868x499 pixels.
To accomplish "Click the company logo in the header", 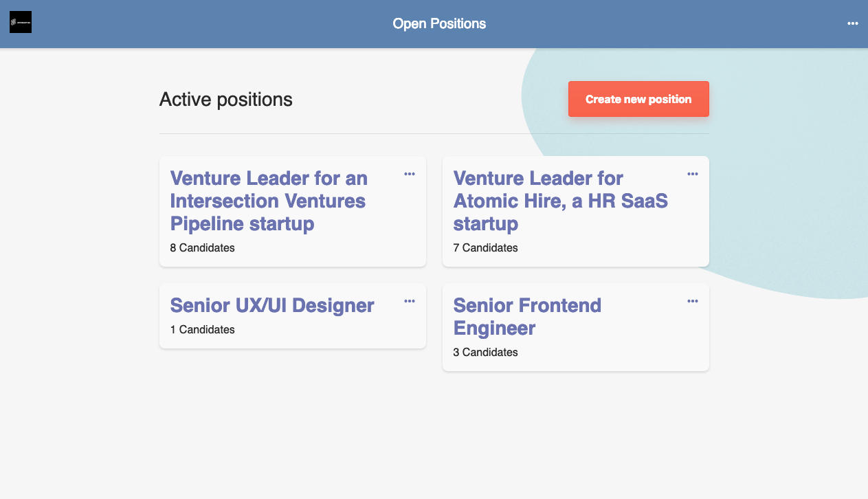I will pyautogui.click(x=21, y=22).
